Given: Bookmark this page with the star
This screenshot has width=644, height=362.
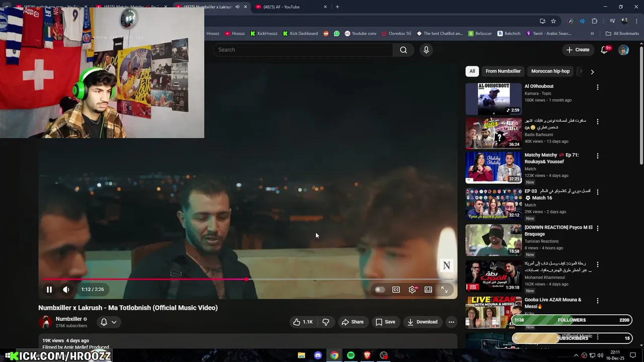Looking at the screenshot, I should (553, 21).
